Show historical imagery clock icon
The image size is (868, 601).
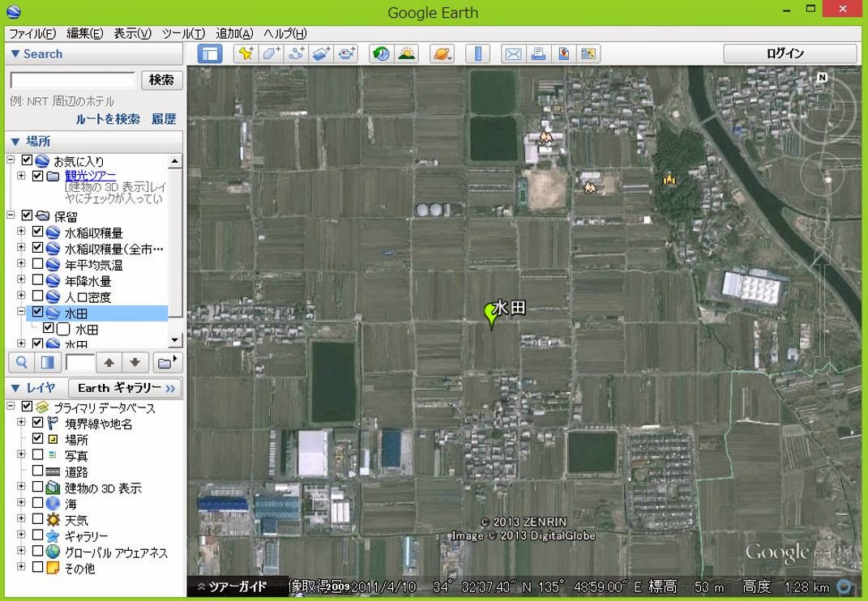tap(381, 53)
